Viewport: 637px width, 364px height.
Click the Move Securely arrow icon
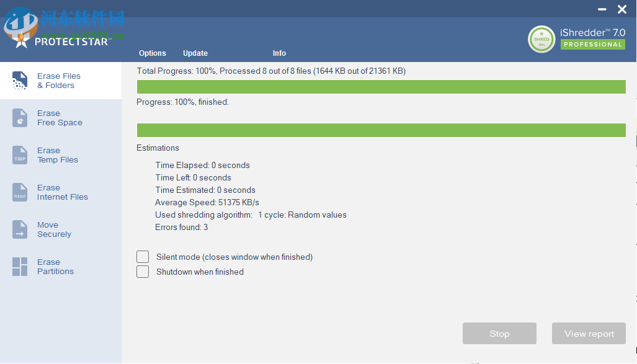pos(20,229)
